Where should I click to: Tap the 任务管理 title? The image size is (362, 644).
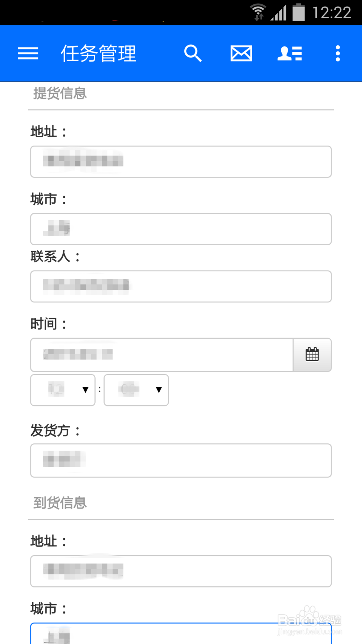pyautogui.click(x=98, y=54)
